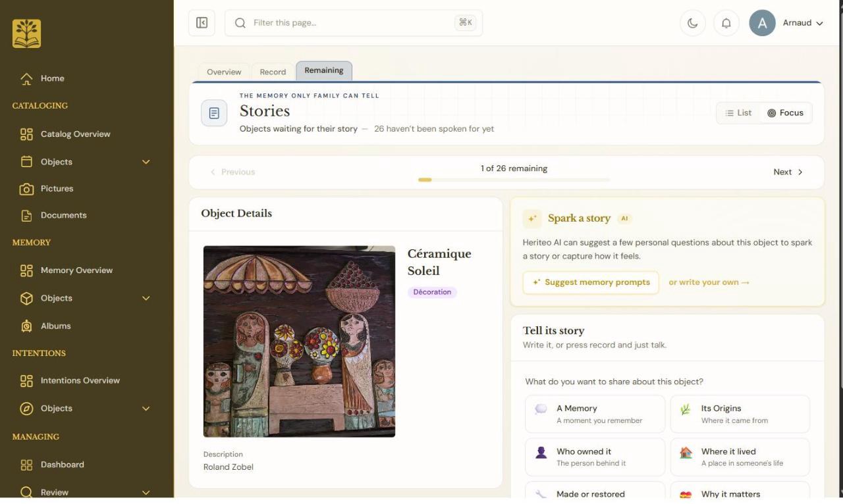Open the Céramique Soleil photo

click(299, 341)
